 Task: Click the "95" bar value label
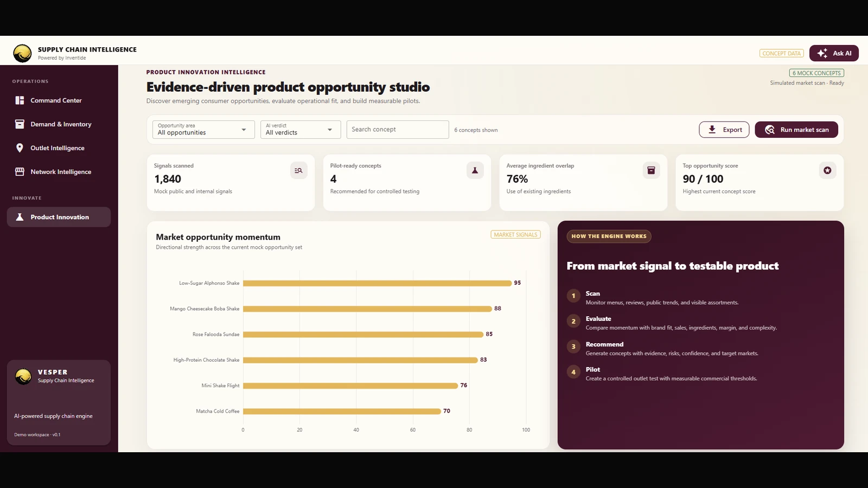click(x=518, y=283)
